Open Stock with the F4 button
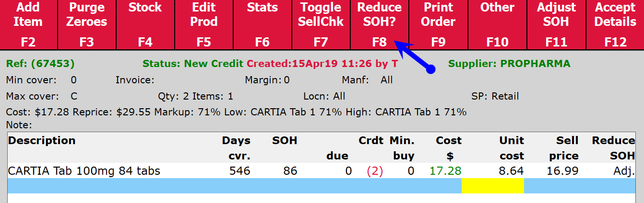 click(x=145, y=24)
